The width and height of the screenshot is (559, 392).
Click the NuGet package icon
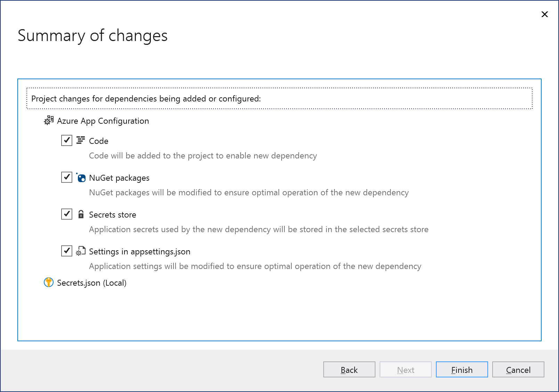click(81, 178)
